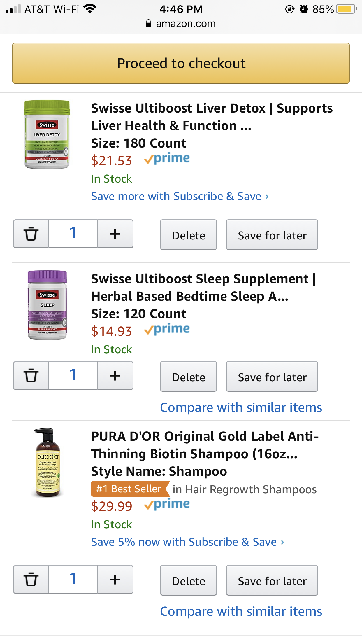Tap the battery icon in status bar

346,9
